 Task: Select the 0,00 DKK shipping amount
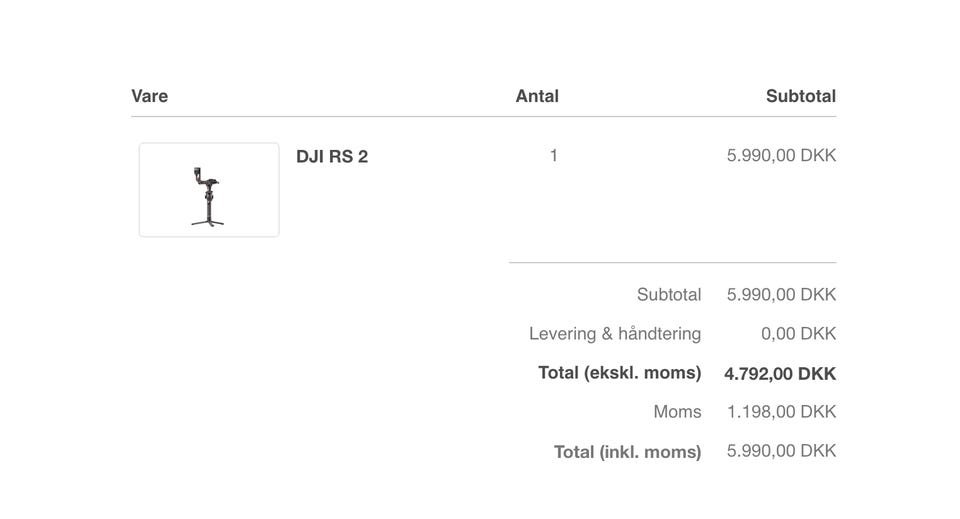(x=798, y=334)
